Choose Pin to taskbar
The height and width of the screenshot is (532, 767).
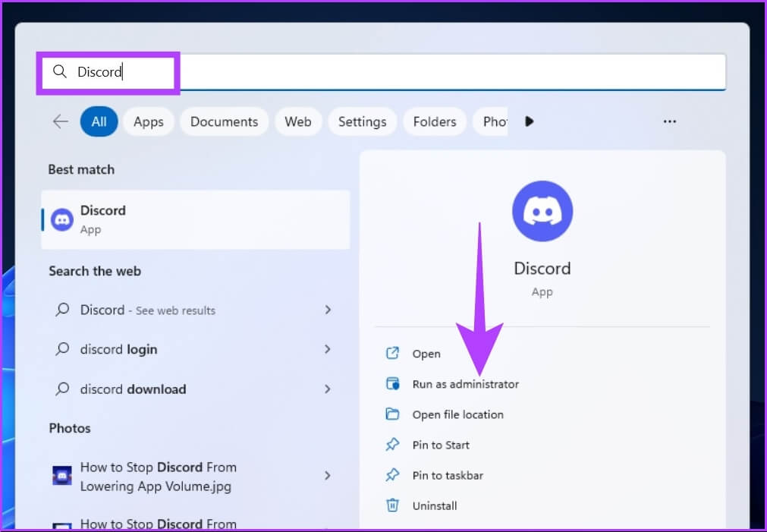pos(448,475)
